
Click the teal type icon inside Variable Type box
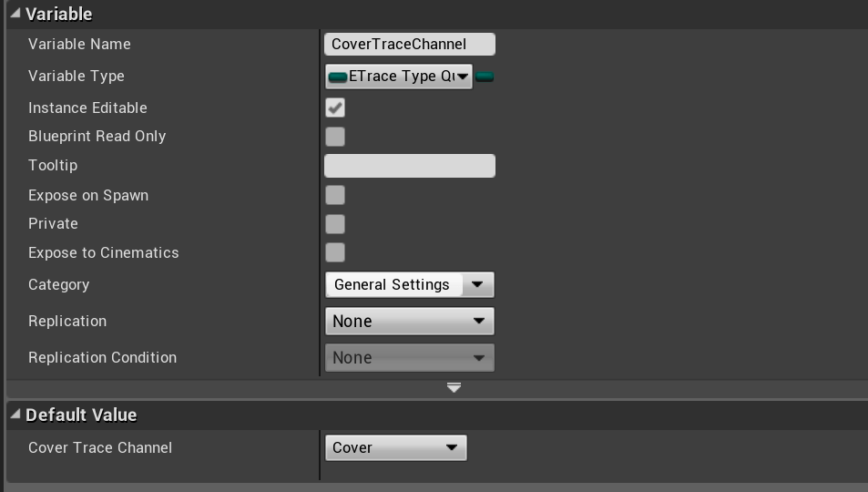click(x=338, y=77)
